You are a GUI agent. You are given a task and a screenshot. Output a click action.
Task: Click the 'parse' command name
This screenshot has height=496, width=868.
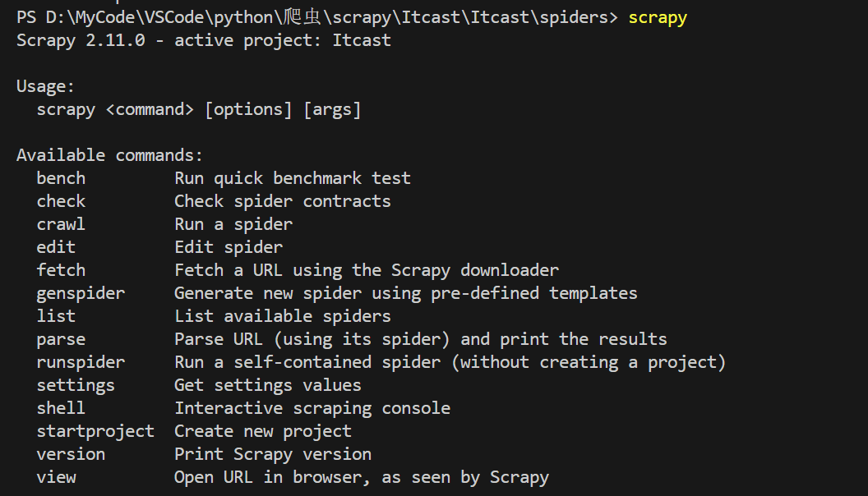(61, 339)
